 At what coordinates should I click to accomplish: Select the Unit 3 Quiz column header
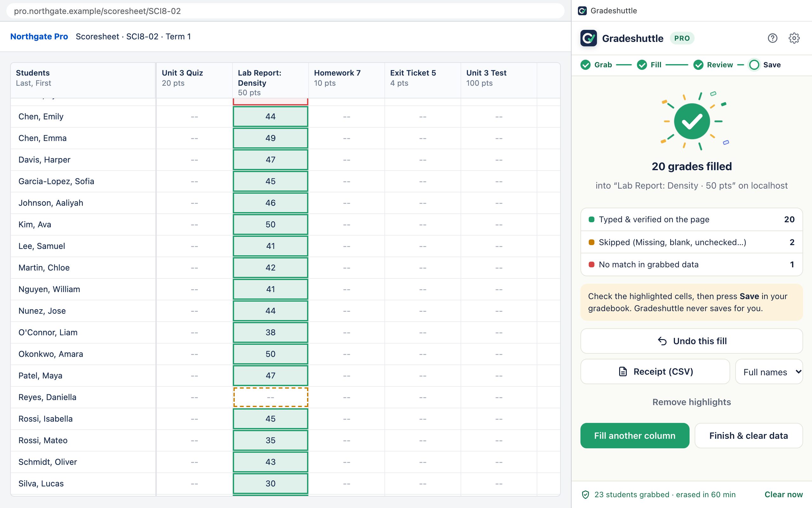194,80
